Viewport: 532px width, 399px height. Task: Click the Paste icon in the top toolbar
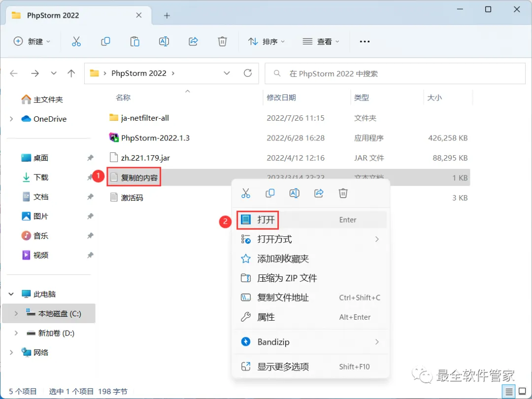coord(134,41)
